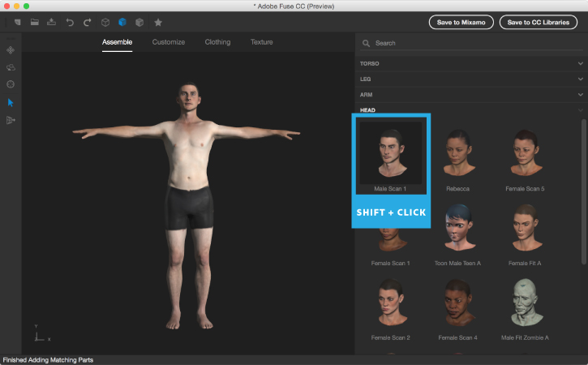The width and height of the screenshot is (588, 365).
Task: Switch to the Customize tab
Action: click(x=169, y=42)
